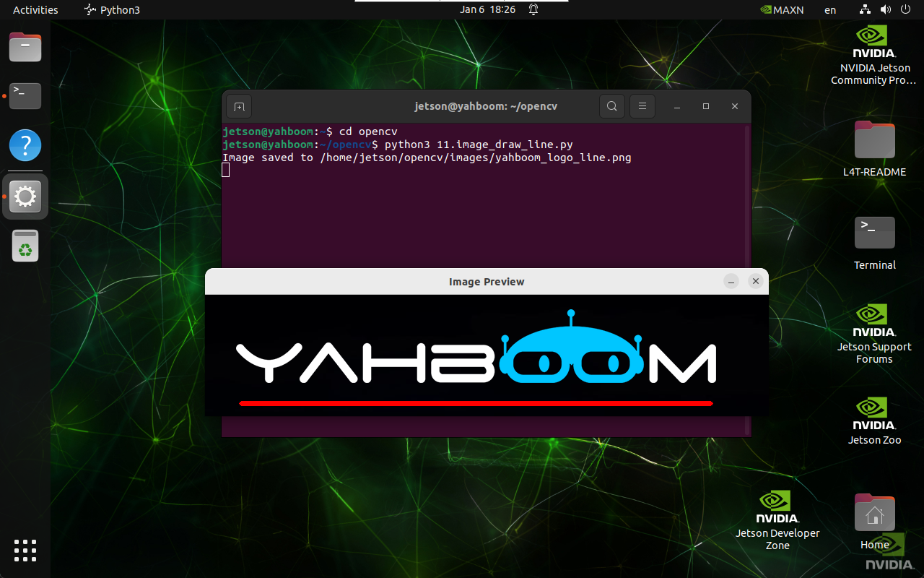924x578 pixels.
Task: Maximize the jetson@yahboom terminal window
Action: [706, 107]
